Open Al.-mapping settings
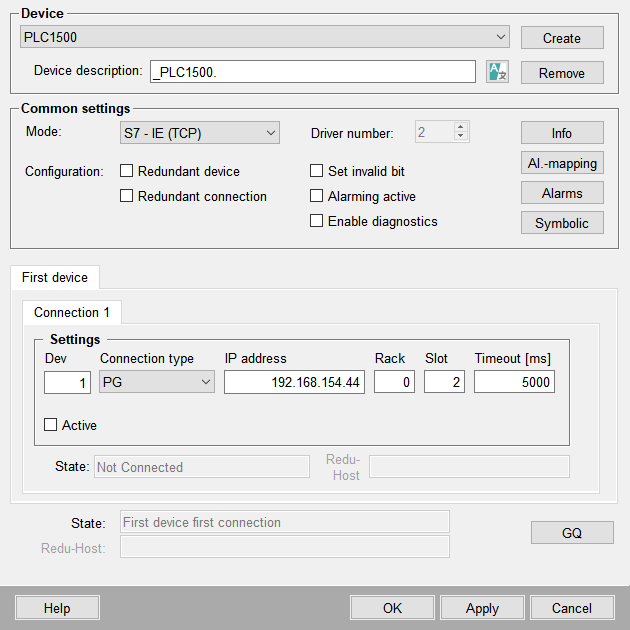630x630 pixels. [562, 163]
